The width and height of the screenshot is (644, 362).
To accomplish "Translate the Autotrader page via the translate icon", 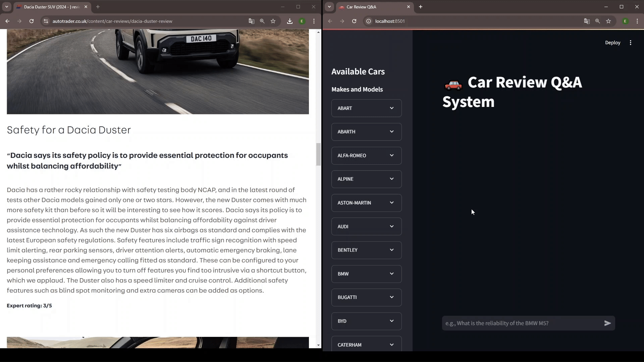I will point(251,21).
